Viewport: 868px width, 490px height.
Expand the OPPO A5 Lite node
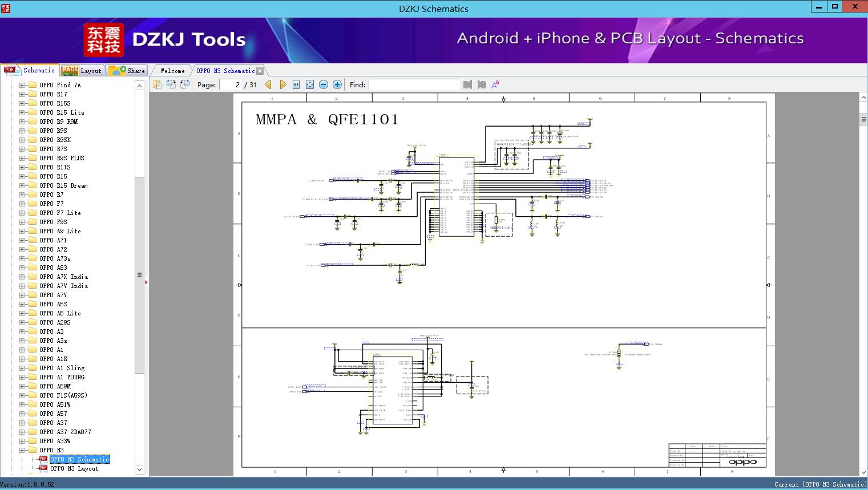pyautogui.click(x=22, y=313)
